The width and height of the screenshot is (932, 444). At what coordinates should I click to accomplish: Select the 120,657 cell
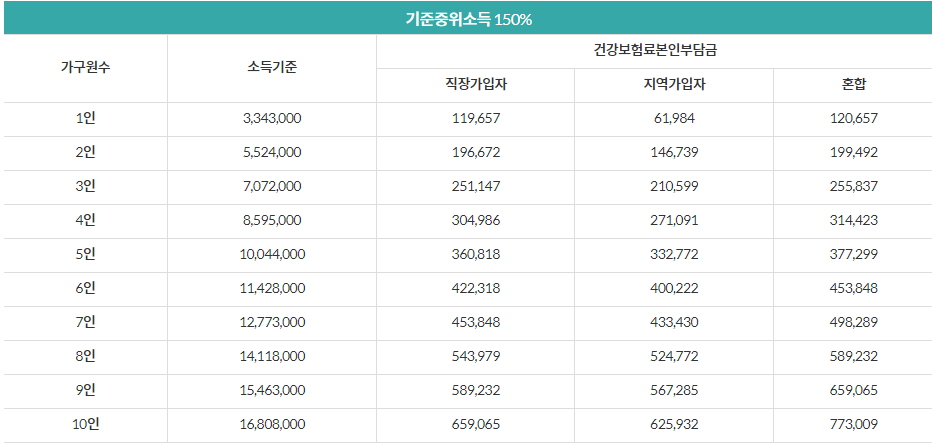[854, 118]
